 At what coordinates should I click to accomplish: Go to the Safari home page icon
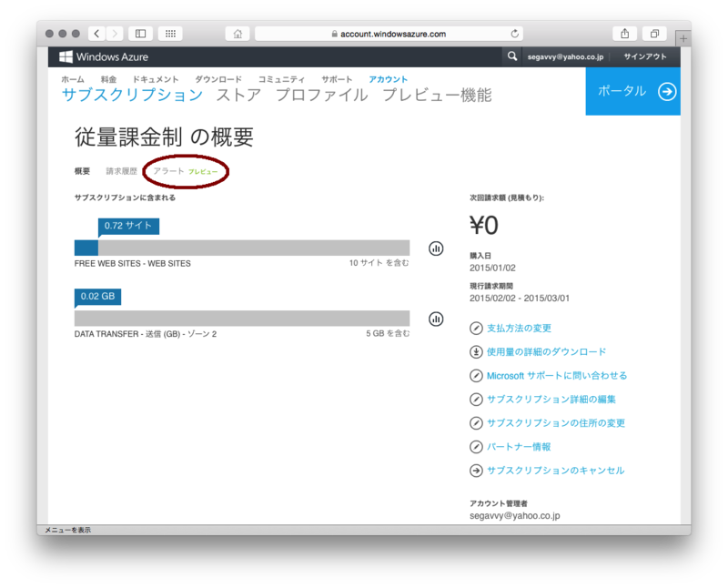pos(238,34)
